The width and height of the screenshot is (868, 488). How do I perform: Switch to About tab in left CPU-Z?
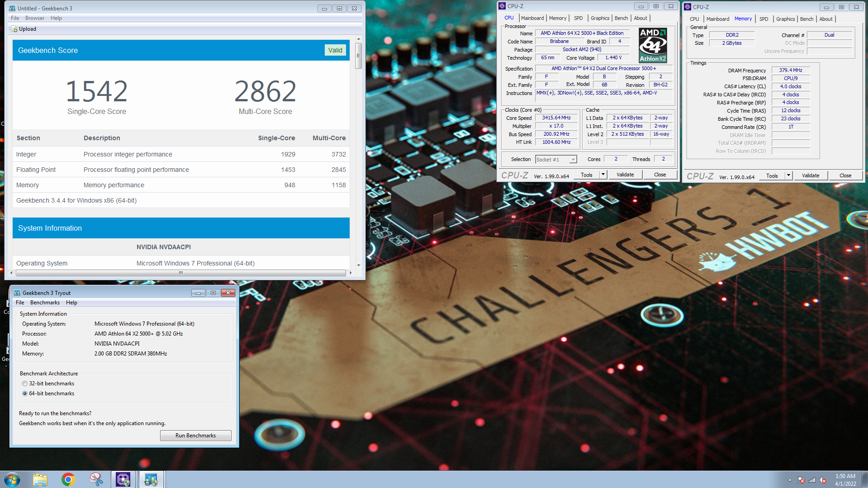point(640,18)
